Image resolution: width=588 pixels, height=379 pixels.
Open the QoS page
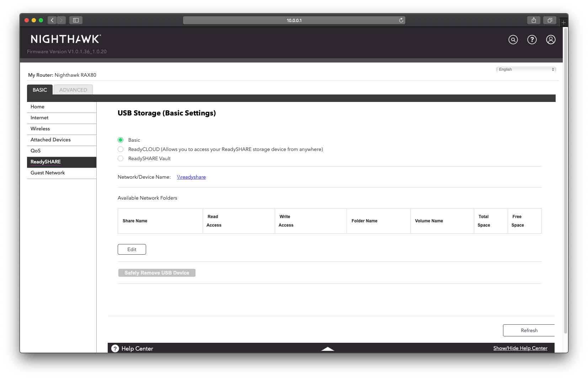[62, 151]
